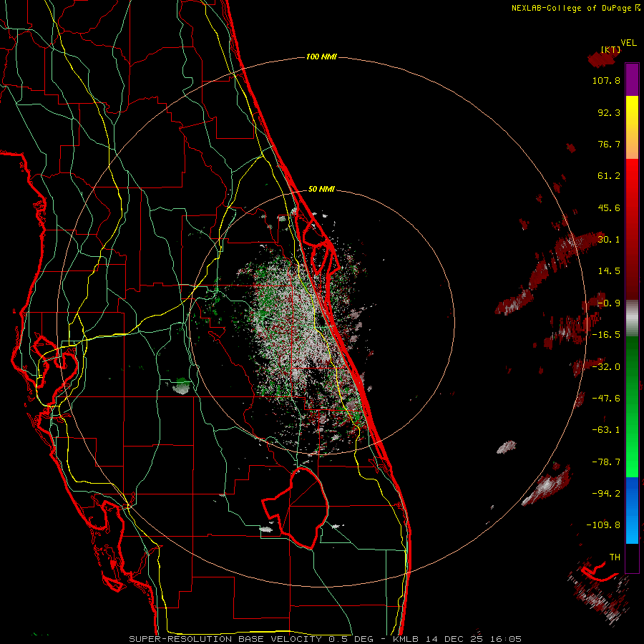Select the 76.7 velocity scale value
The height and width of the screenshot is (644, 644).
point(609,144)
